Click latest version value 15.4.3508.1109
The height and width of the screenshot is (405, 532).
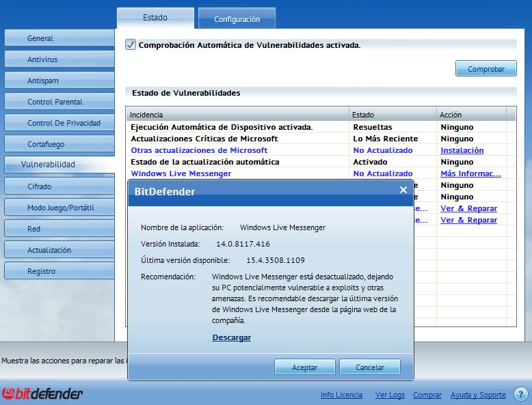click(x=276, y=260)
